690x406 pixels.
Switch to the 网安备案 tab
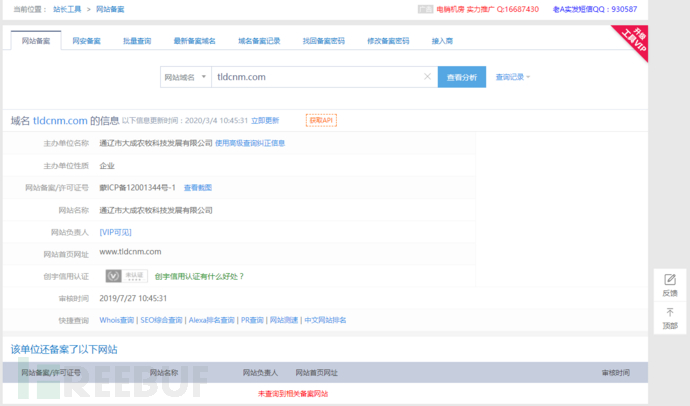pos(86,41)
